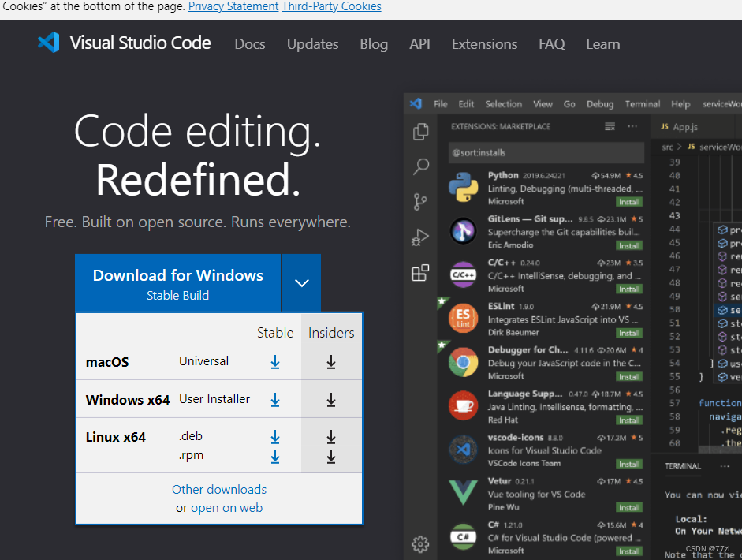Open Edit menu in VS Code screenshot
Viewport: 742px width, 560px height.
[466, 103]
